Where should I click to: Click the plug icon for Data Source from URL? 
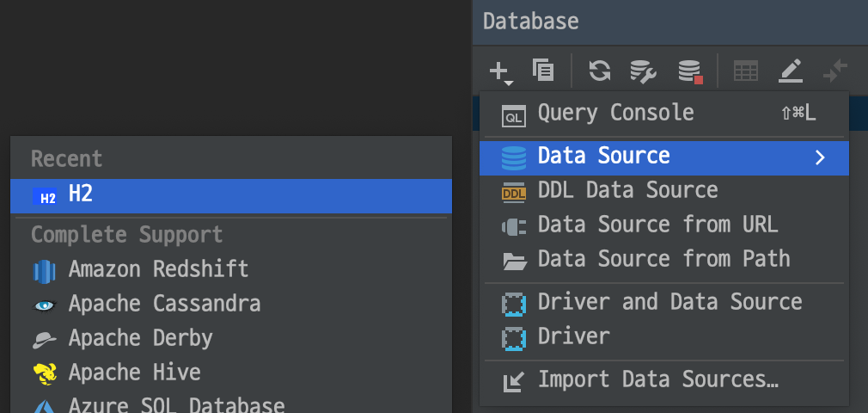512,227
